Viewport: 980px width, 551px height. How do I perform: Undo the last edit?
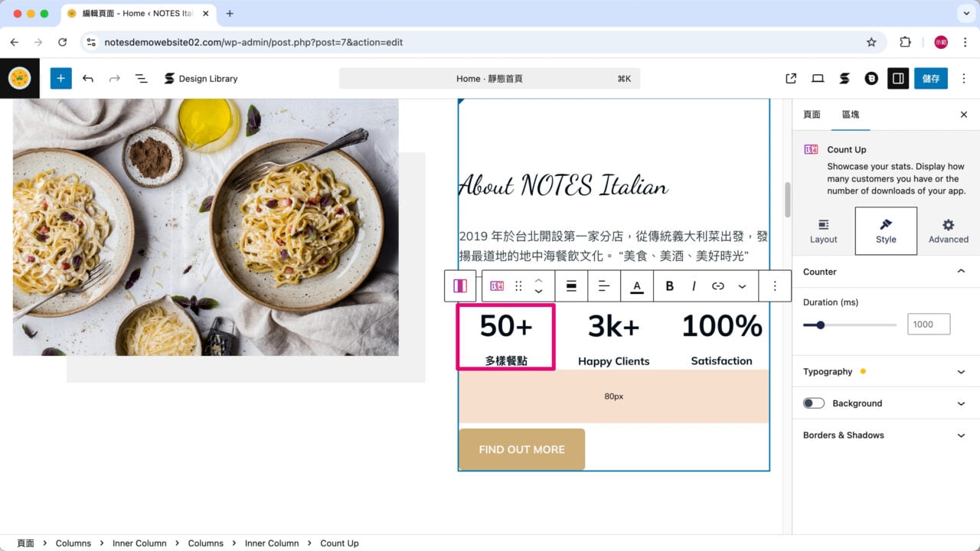pyautogui.click(x=88, y=78)
